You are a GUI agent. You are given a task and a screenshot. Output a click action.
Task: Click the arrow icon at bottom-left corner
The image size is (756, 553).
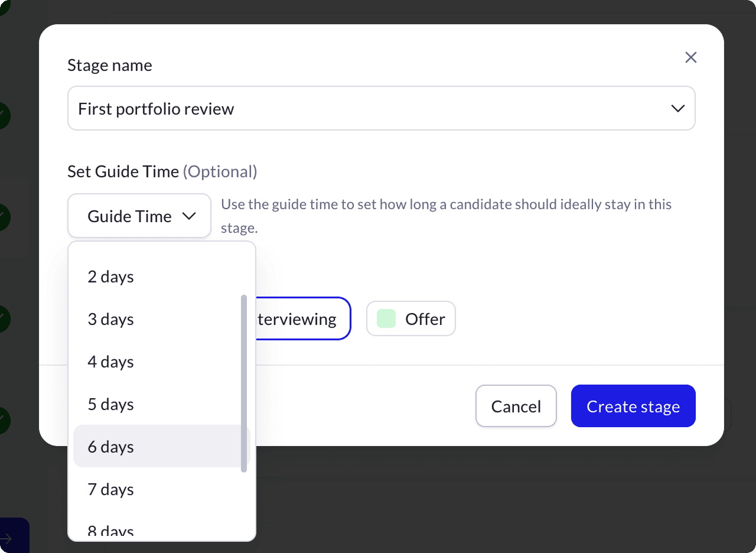tap(6, 538)
